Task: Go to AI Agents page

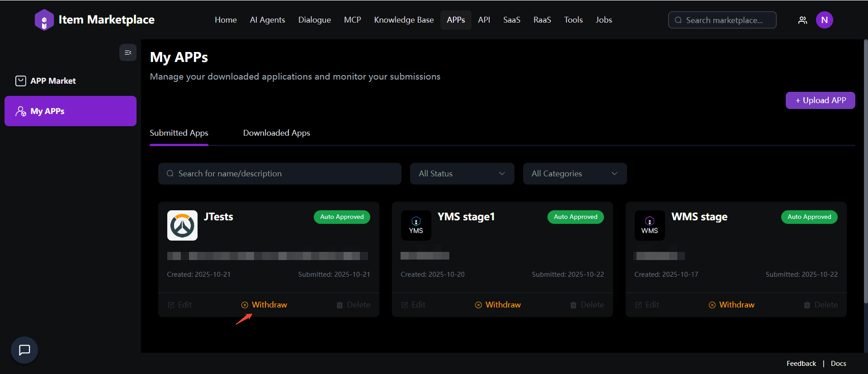Action: tap(267, 20)
